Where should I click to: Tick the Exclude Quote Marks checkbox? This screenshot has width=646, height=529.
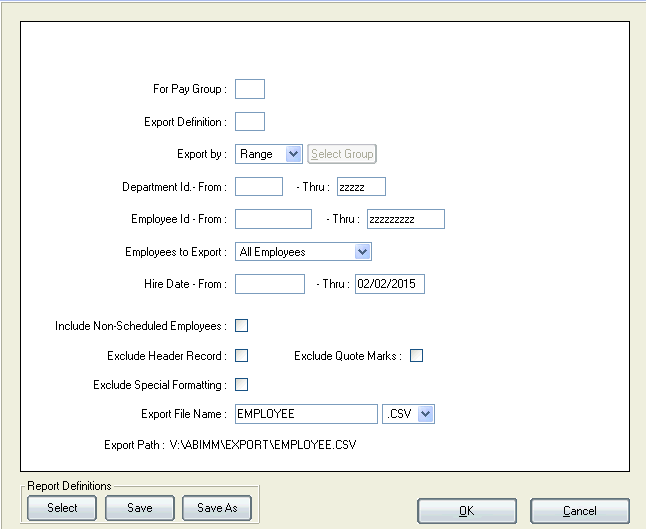[416, 355]
